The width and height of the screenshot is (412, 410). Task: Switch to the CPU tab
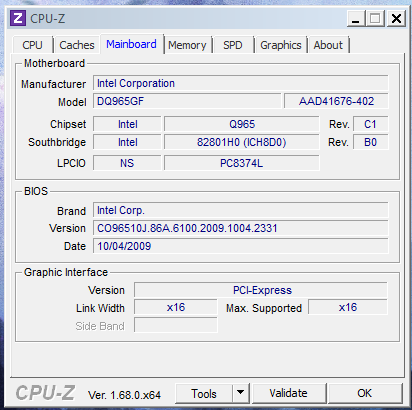(x=32, y=45)
